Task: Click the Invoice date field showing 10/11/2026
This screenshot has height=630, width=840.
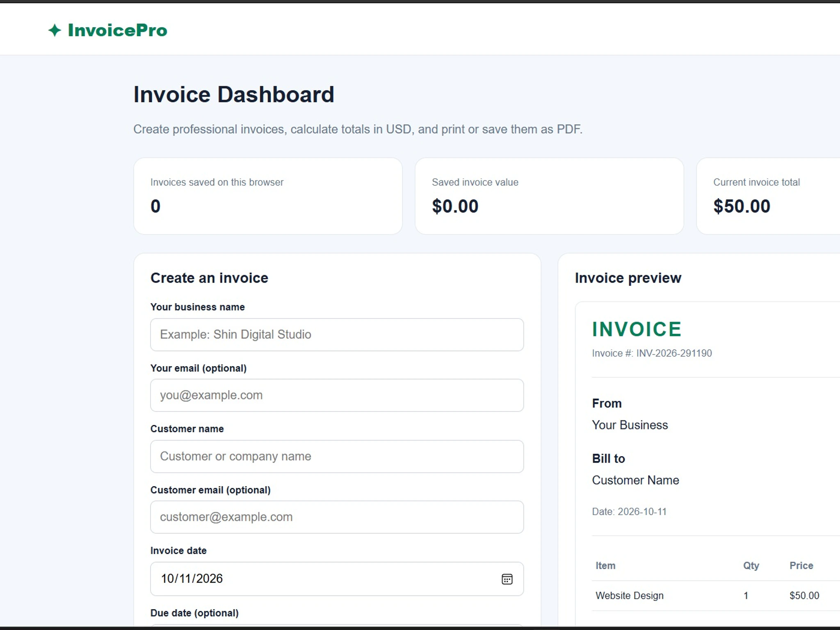Action: [x=337, y=579]
